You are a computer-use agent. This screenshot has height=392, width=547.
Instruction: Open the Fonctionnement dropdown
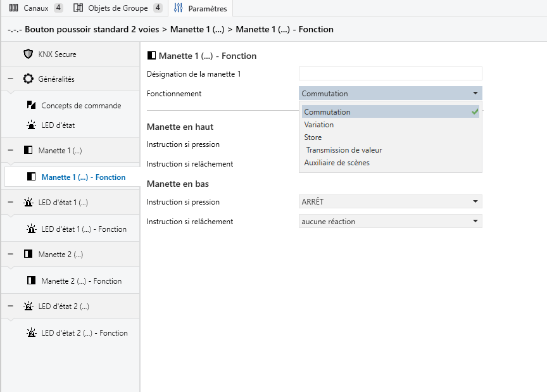click(390, 93)
